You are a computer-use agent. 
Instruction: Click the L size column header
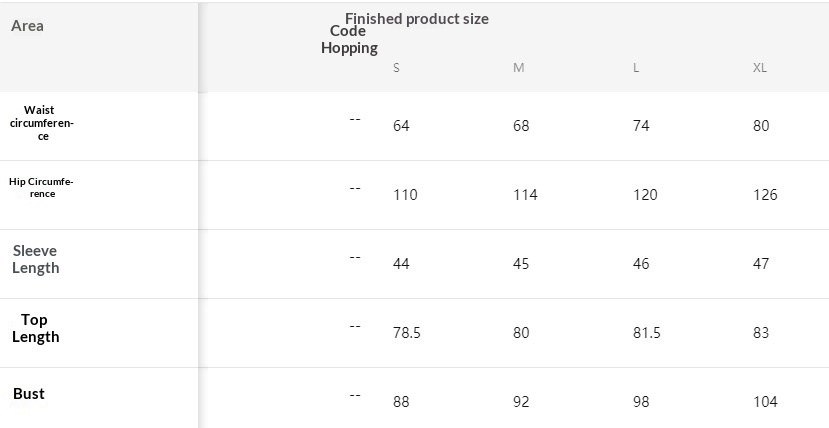pyautogui.click(x=636, y=68)
